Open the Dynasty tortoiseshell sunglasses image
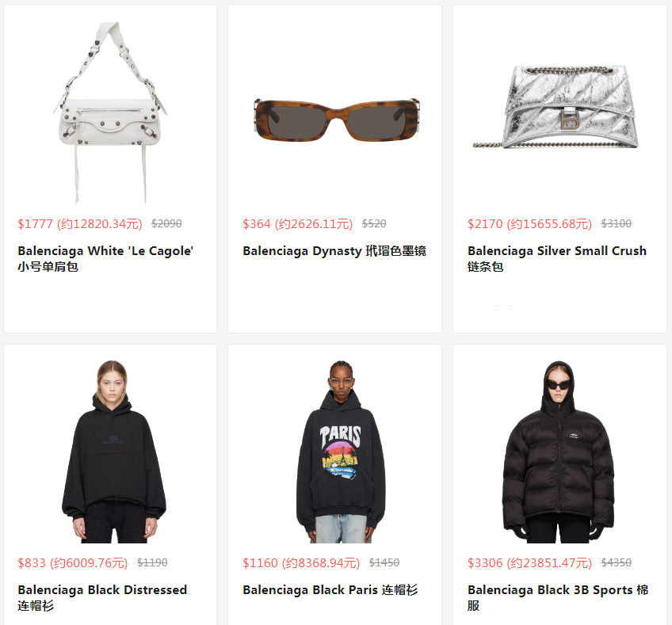 (x=337, y=120)
